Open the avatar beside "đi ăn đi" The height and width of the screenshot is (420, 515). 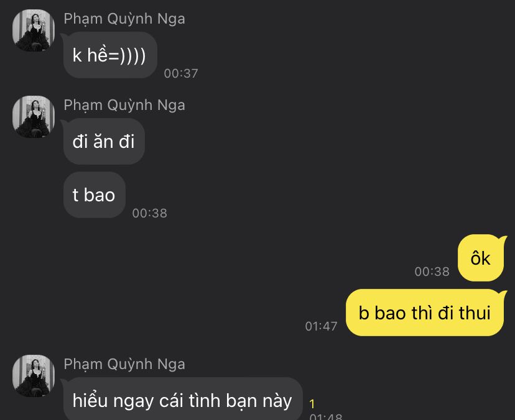[x=34, y=116]
